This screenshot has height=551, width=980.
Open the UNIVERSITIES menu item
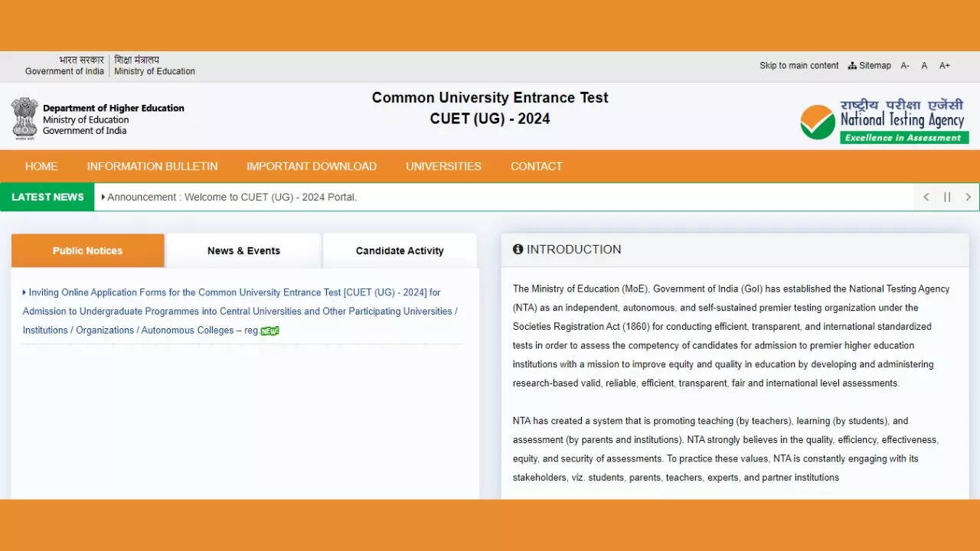[x=443, y=166]
